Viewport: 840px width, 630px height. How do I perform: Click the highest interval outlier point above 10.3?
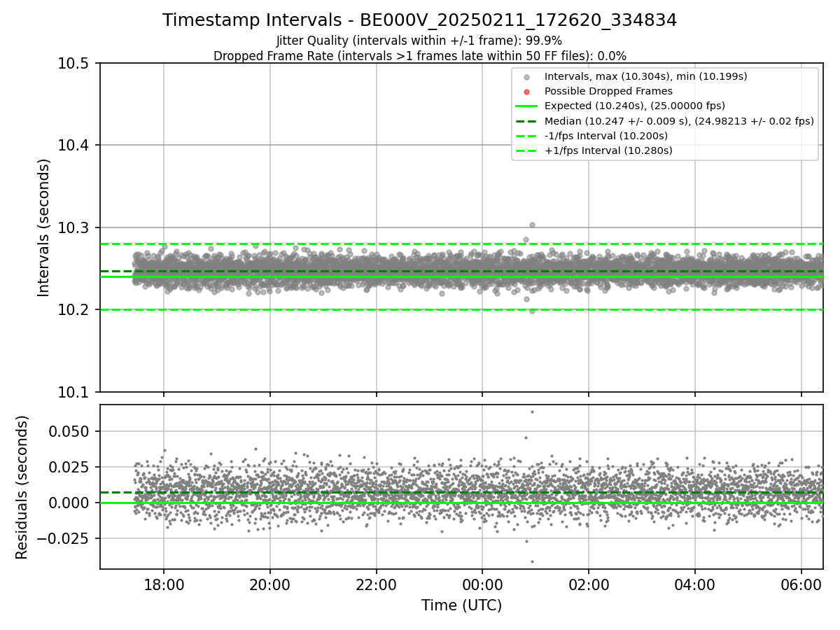pyautogui.click(x=532, y=225)
